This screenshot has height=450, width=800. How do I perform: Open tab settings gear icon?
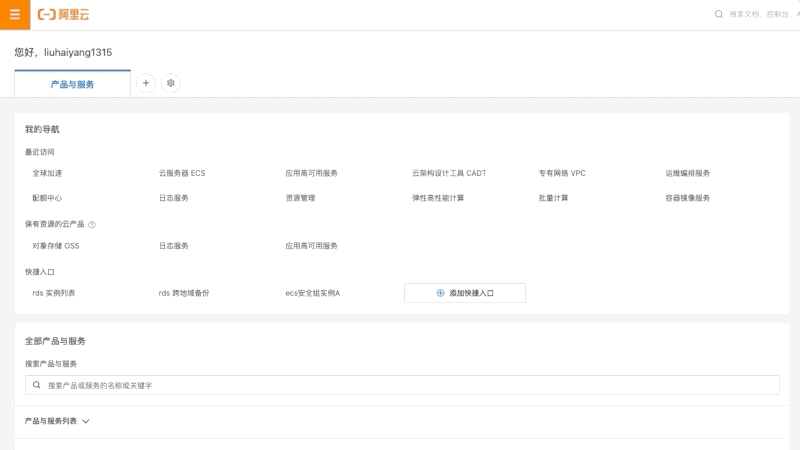pos(171,83)
